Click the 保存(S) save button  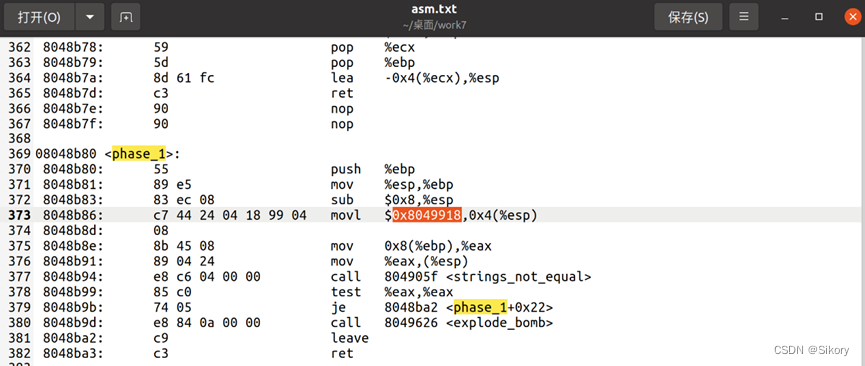point(688,17)
